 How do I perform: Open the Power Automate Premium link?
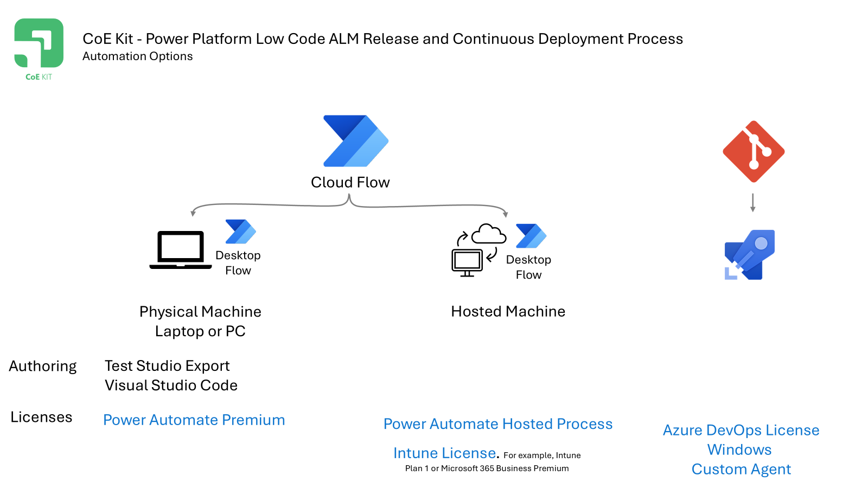tap(194, 420)
